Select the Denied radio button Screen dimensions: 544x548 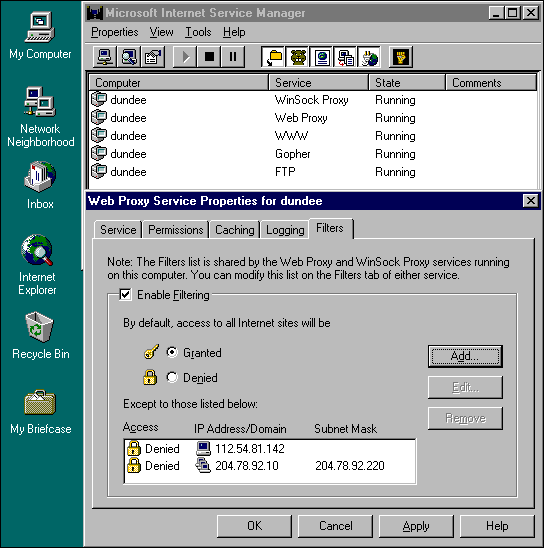(x=172, y=377)
